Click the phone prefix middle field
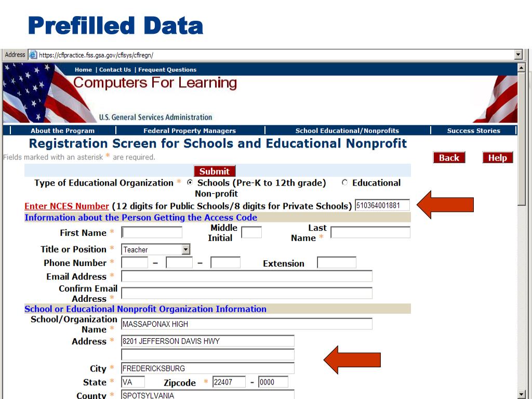Image resolution: width=532 pixels, height=399 pixels. pos(179,262)
